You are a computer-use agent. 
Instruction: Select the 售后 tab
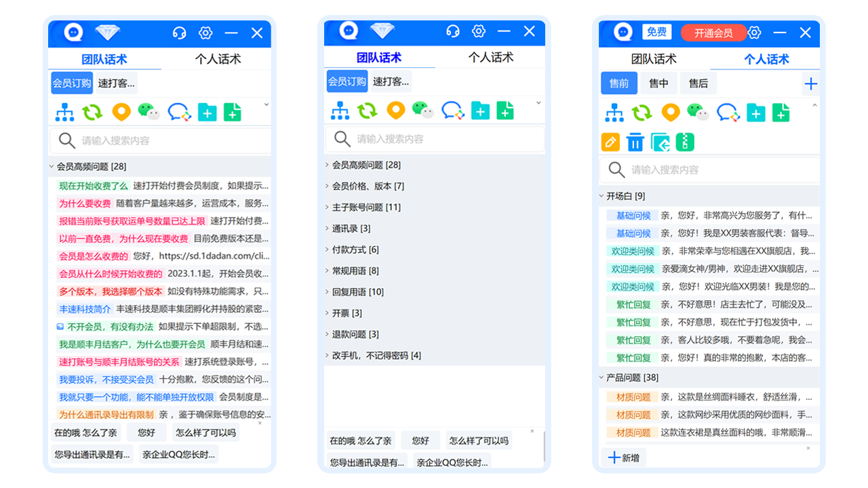[x=698, y=83]
